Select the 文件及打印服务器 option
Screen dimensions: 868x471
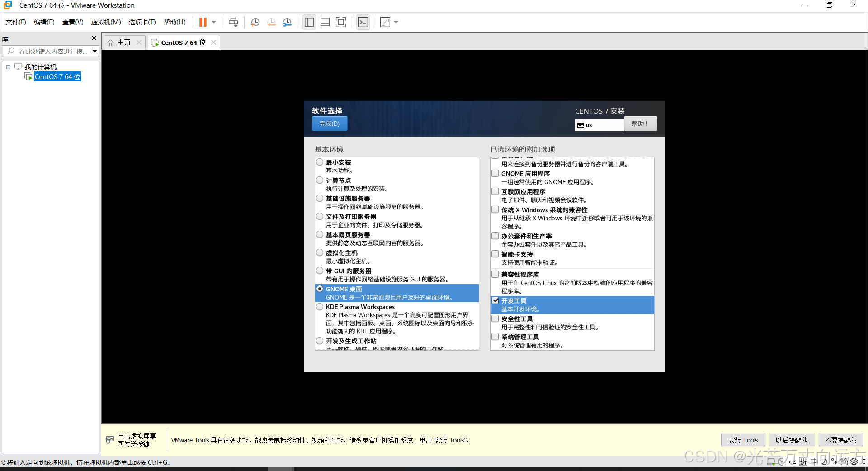pos(320,216)
